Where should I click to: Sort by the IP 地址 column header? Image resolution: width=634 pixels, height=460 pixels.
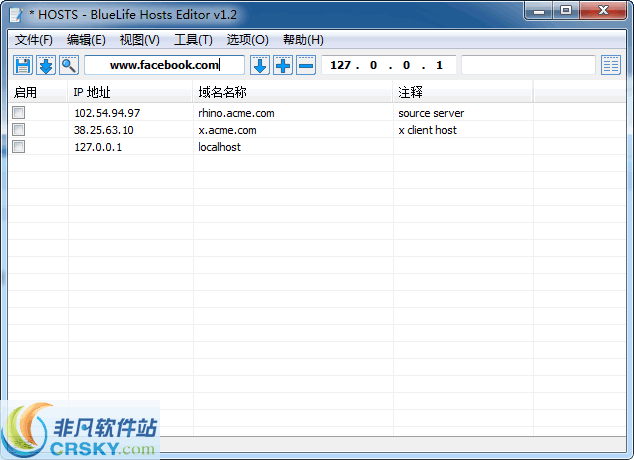click(130, 93)
